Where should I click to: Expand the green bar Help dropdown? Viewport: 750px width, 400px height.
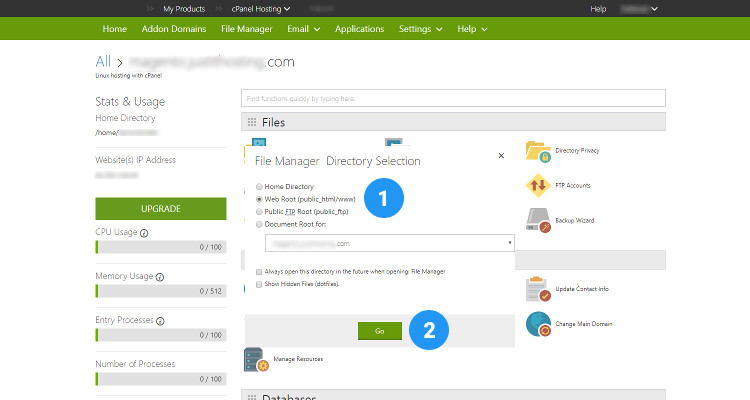472,29
